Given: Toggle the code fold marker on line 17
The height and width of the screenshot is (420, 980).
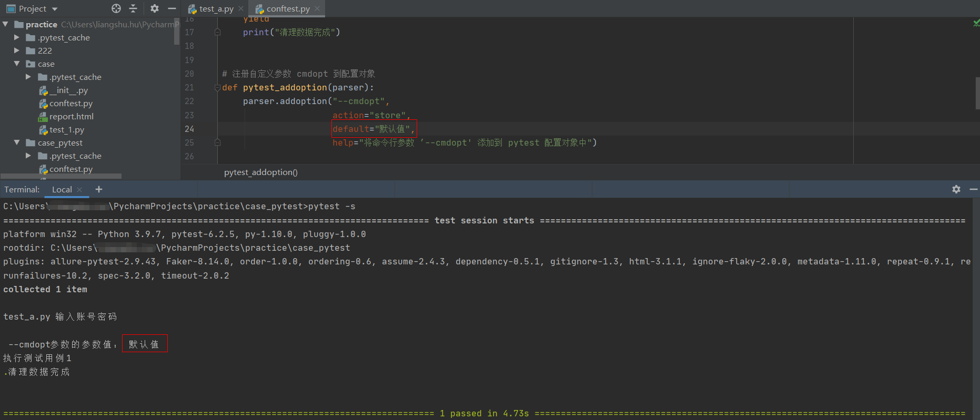Looking at the screenshot, I should point(217,32).
